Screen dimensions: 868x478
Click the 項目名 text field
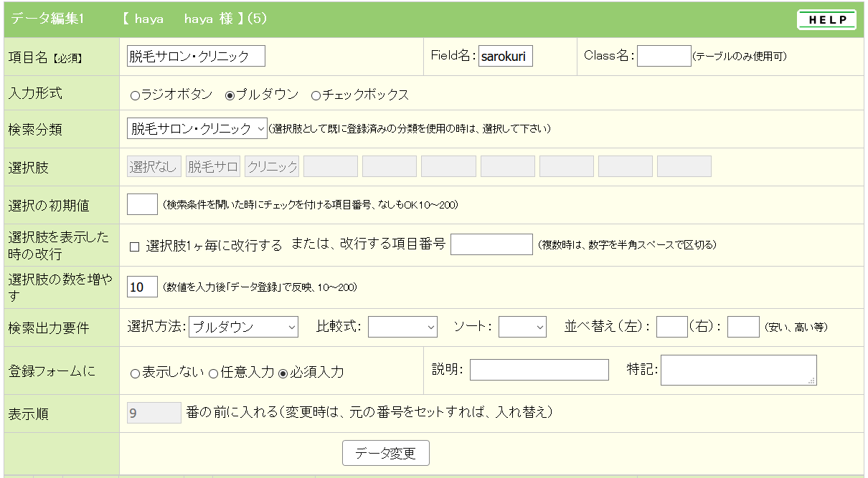[x=196, y=56]
